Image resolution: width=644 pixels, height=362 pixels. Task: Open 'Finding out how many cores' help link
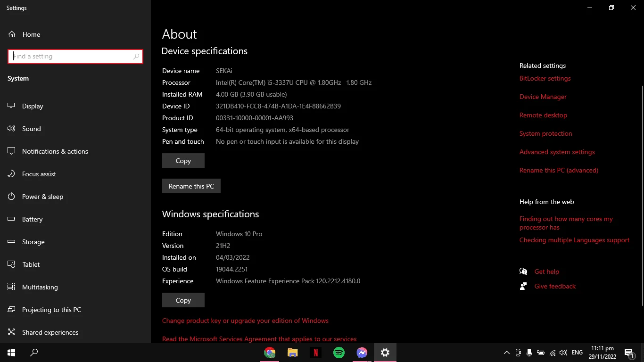pos(566,223)
